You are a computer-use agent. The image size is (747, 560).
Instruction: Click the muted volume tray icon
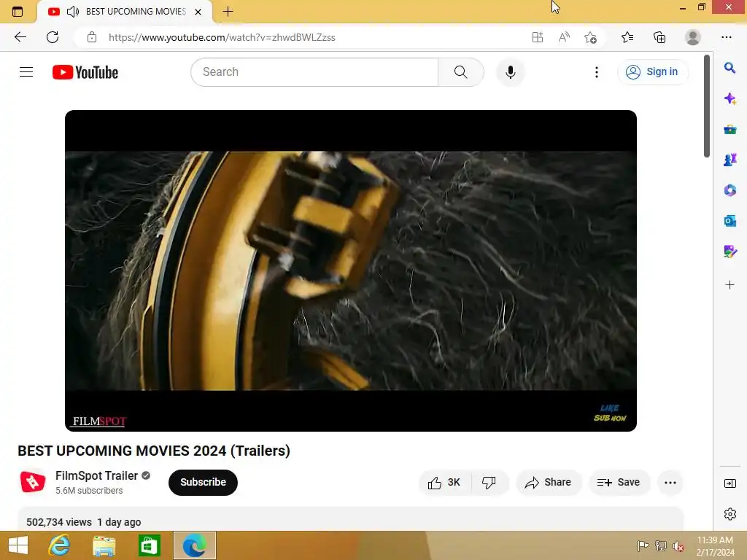click(x=678, y=546)
